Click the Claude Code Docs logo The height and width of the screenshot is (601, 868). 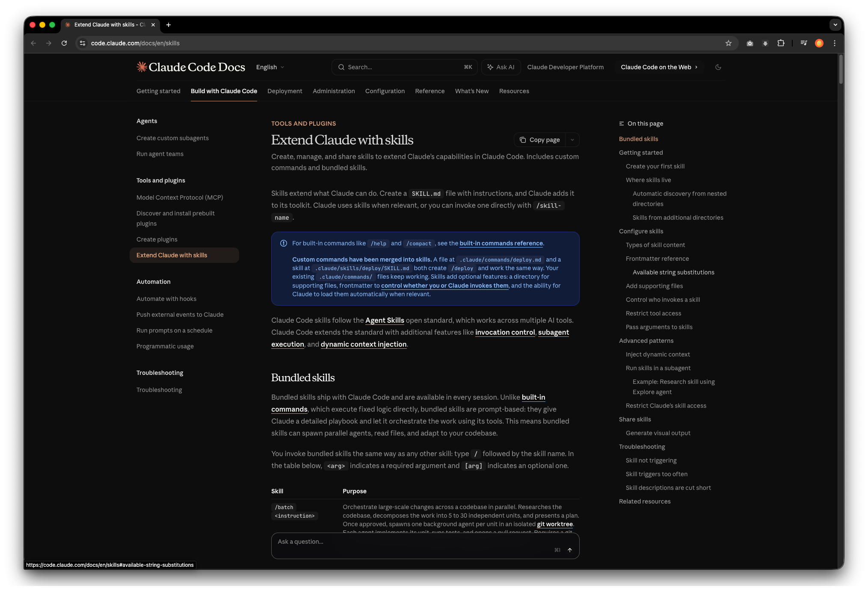click(x=191, y=67)
